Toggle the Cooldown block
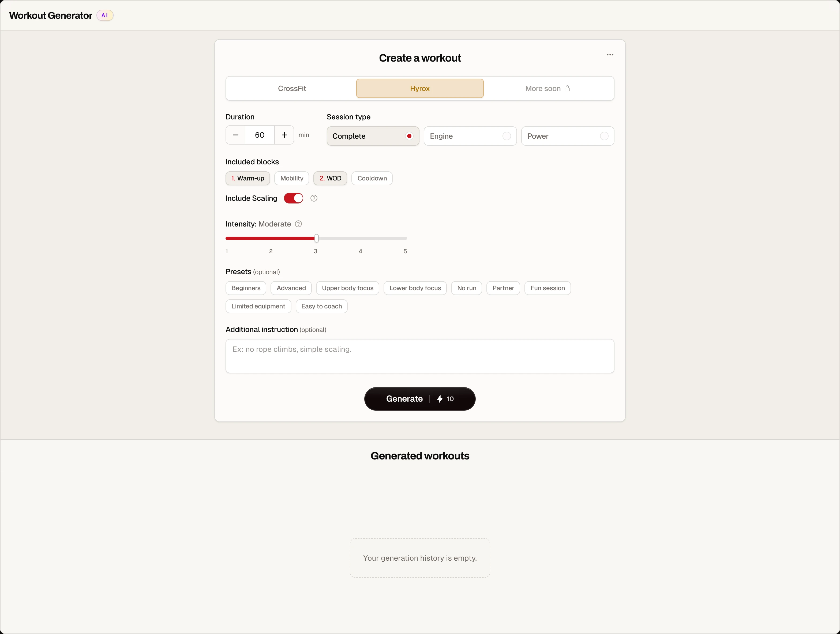Viewport: 840px width, 634px height. click(372, 178)
